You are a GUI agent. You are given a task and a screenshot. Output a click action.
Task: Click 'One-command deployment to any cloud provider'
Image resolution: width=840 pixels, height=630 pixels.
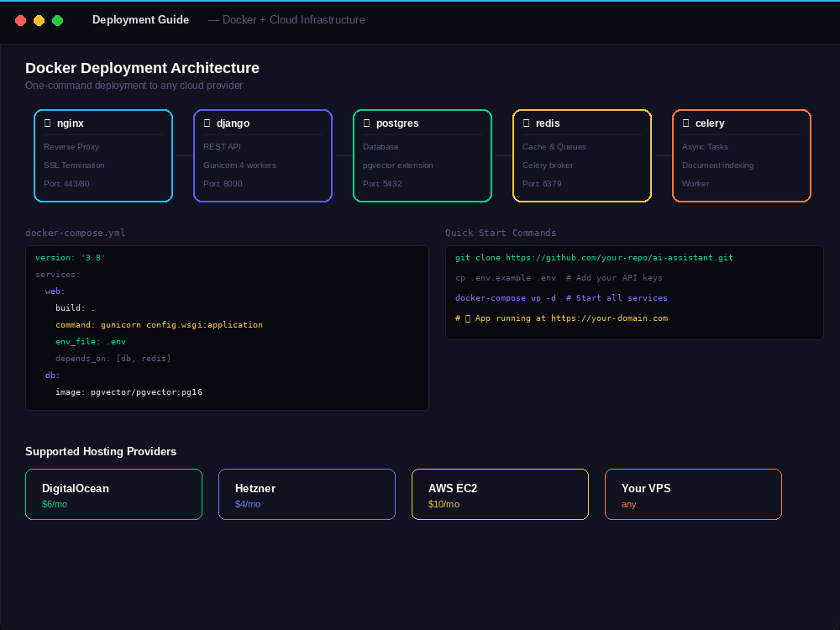[134, 86]
